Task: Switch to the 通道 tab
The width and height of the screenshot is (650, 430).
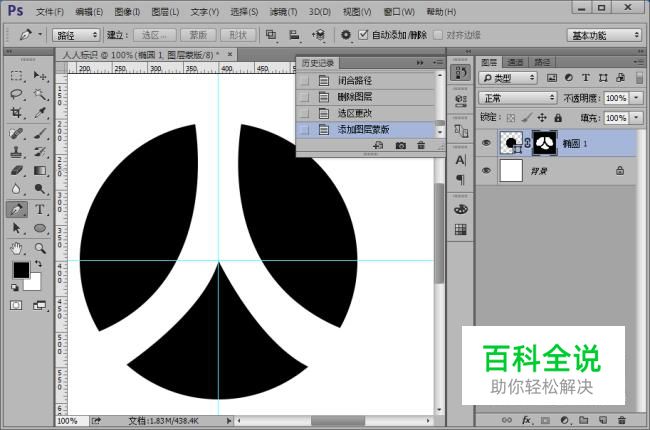Action: [515, 62]
